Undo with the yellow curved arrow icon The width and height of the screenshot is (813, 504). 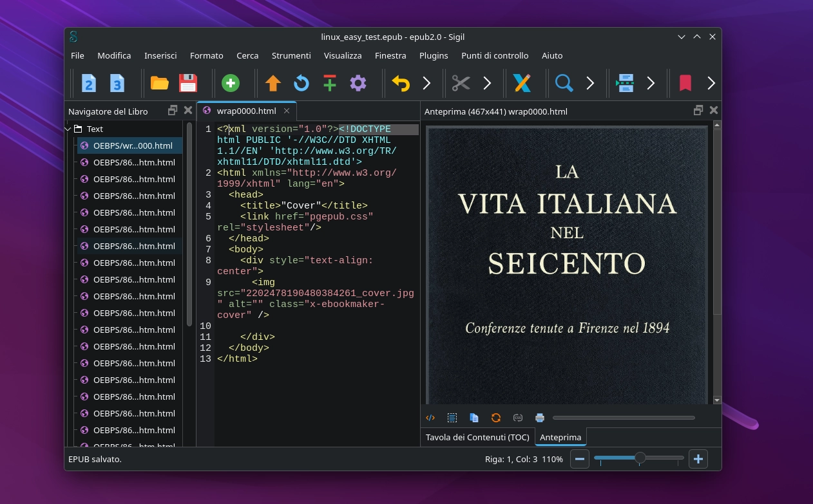[401, 83]
